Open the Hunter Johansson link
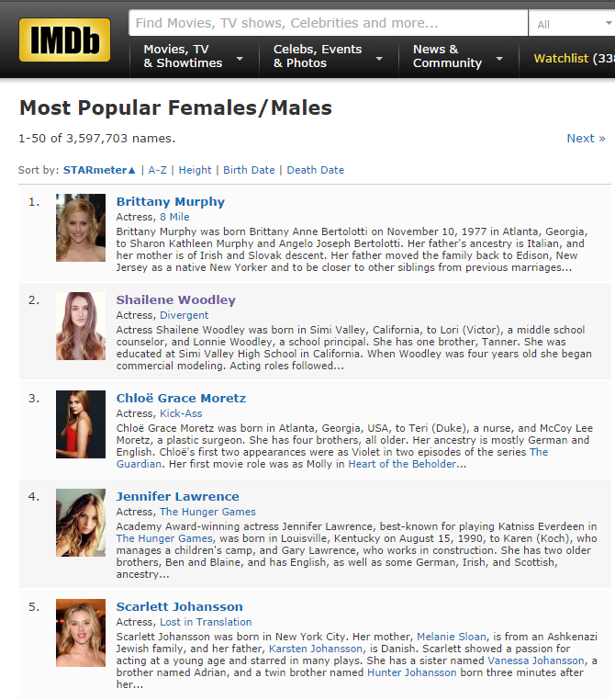 (411, 673)
